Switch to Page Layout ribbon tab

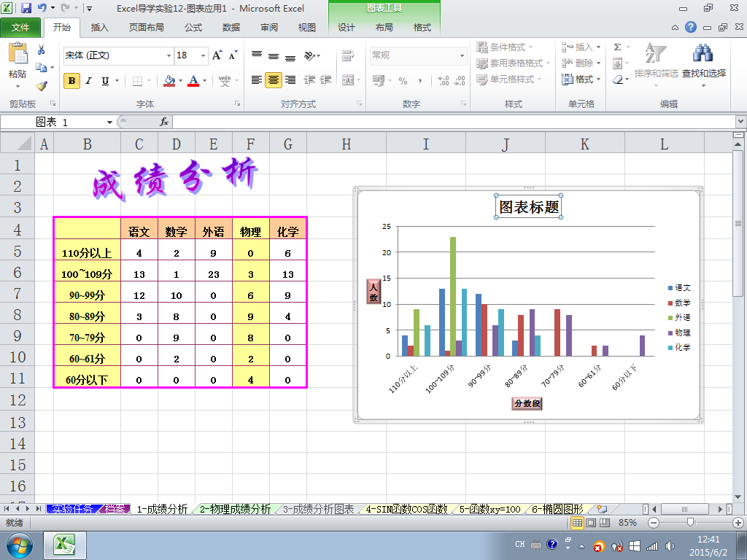pyautogui.click(x=146, y=28)
